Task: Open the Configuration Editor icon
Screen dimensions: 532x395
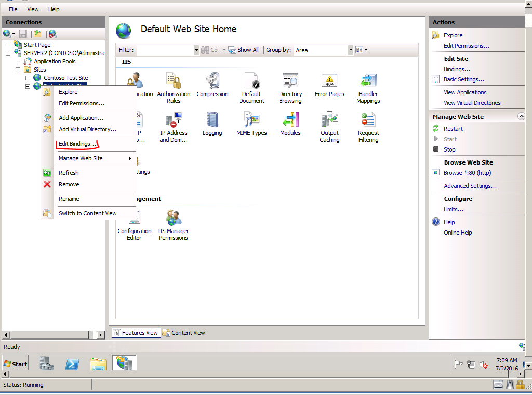Action: (x=135, y=225)
